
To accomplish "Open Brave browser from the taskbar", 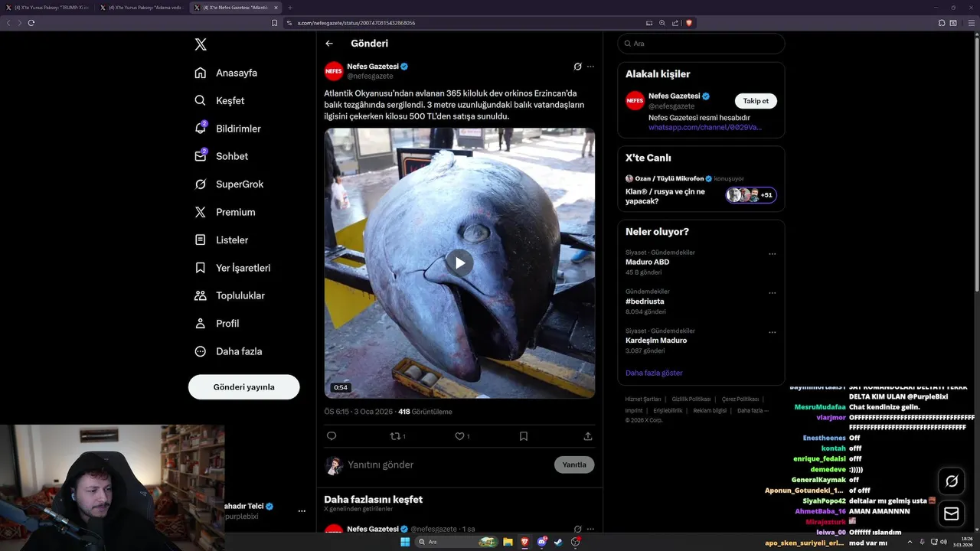I will tap(525, 542).
